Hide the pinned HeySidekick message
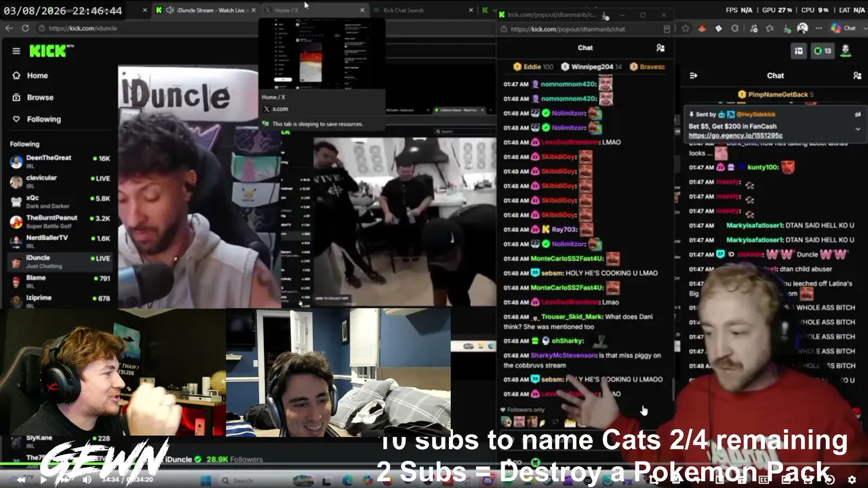The height and width of the screenshot is (488, 868). [858, 115]
